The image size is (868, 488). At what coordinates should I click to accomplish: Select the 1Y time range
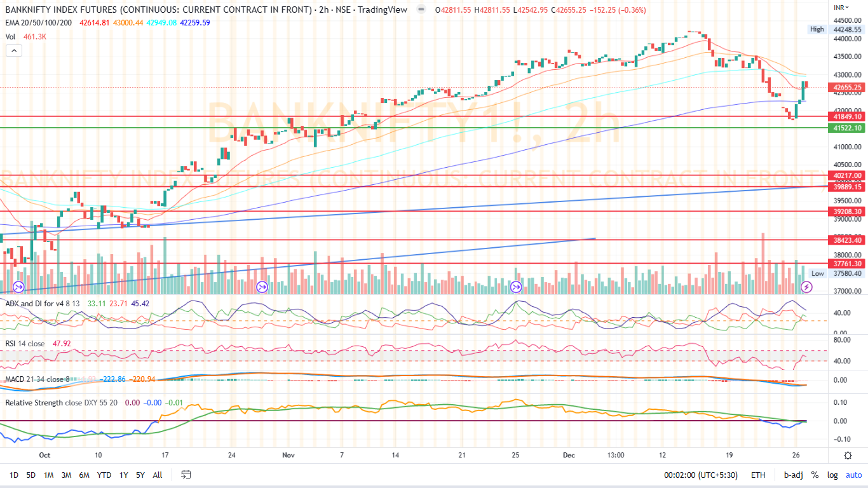pos(124,475)
